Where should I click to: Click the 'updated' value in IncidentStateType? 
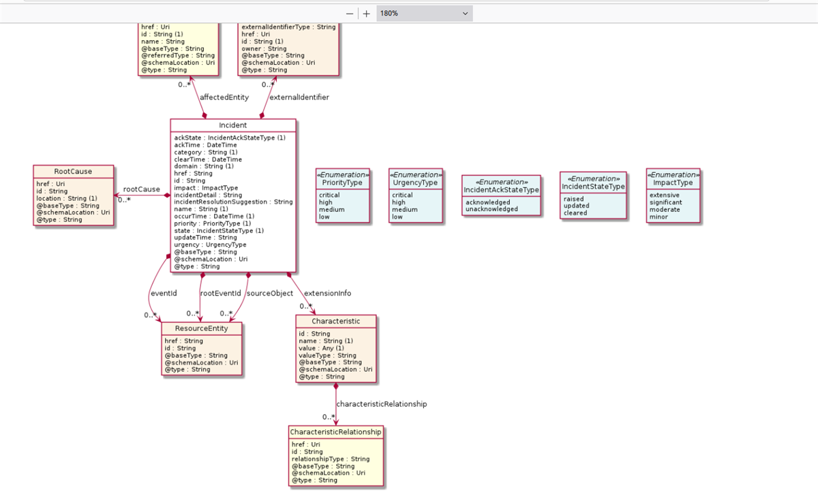tap(575, 206)
